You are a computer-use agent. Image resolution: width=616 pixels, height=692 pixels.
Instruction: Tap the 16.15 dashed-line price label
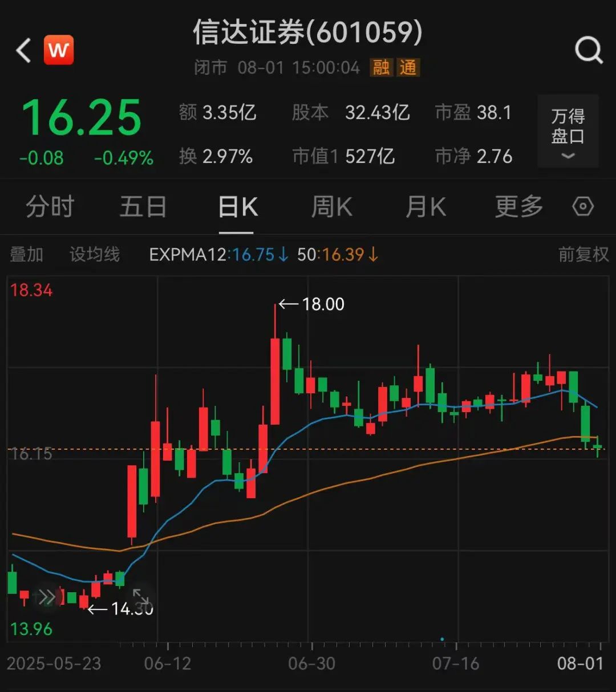click(x=32, y=454)
